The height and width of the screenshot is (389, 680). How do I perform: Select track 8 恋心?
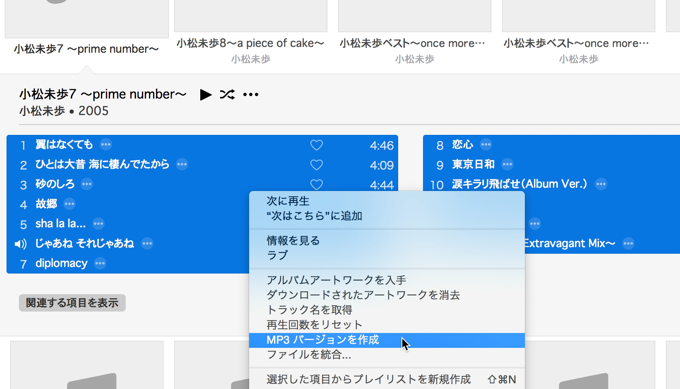(551, 145)
